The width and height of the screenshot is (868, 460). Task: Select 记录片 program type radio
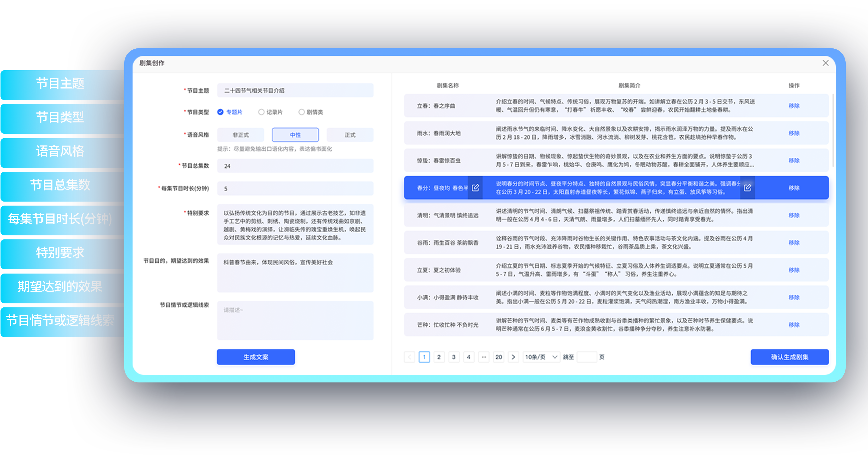[261, 112]
